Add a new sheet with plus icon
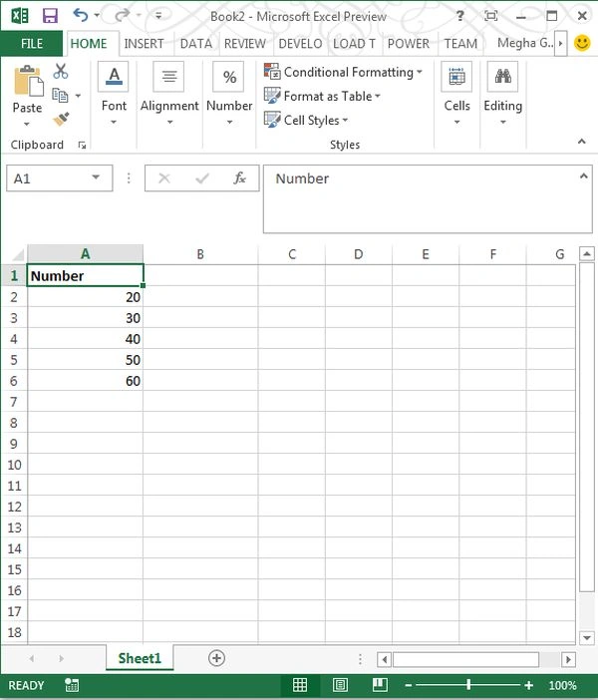598x700 pixels. tap(216, 658)
